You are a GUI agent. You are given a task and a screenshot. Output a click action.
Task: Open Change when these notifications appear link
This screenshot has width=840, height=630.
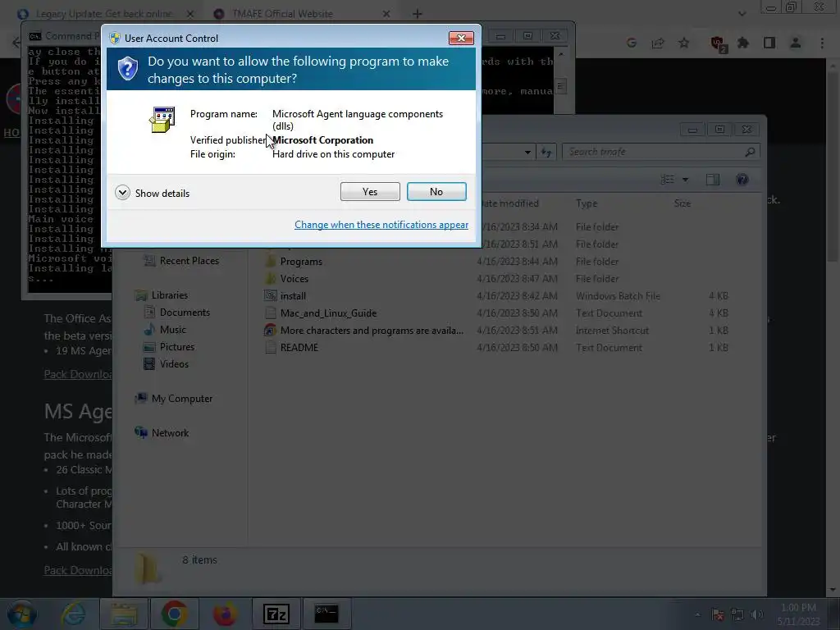point(381,225)
